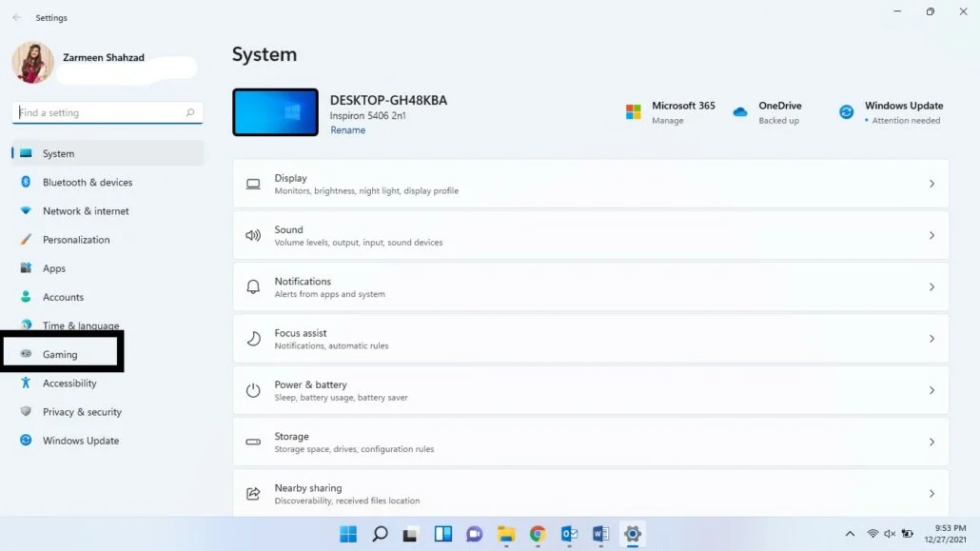Expand the Focus assist chevron arrow
This screenshot has height=551, width=980.
(x=931, y=339)
